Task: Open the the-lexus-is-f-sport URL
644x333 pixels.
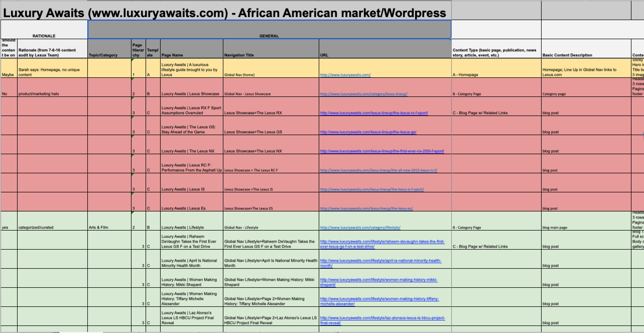Action: (x=372, y=189)
